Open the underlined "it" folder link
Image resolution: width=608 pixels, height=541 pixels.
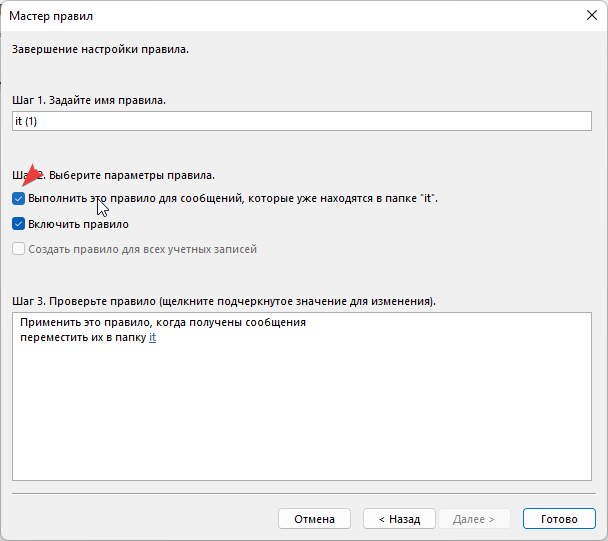point(152,338)
